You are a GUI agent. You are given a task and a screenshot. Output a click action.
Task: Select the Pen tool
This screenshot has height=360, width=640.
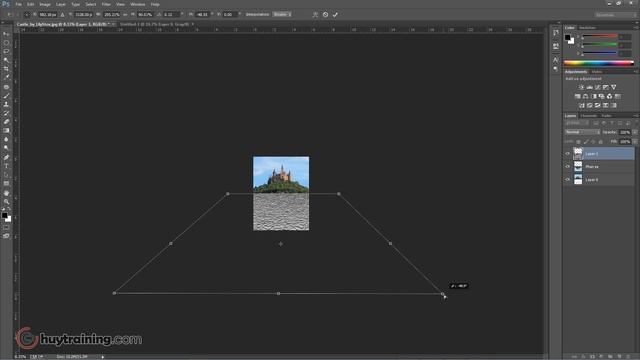(x=6, y=158)
